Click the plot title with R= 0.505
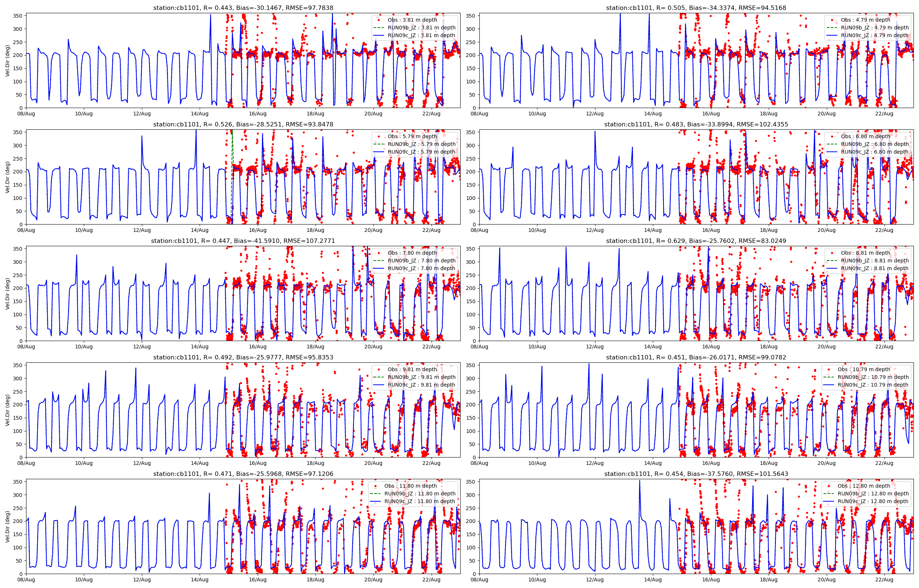This screenshot has width=919, height=588. click(x=696, y=8)
